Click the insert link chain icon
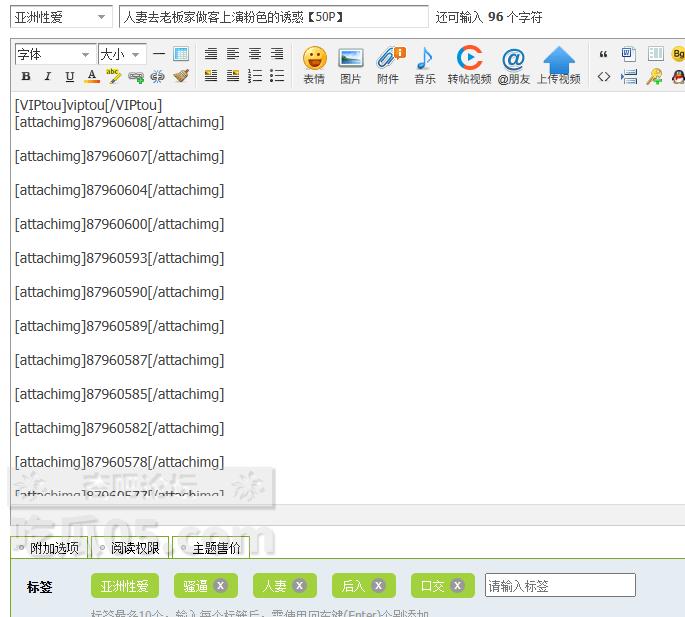685x617 pixels. 136,77
